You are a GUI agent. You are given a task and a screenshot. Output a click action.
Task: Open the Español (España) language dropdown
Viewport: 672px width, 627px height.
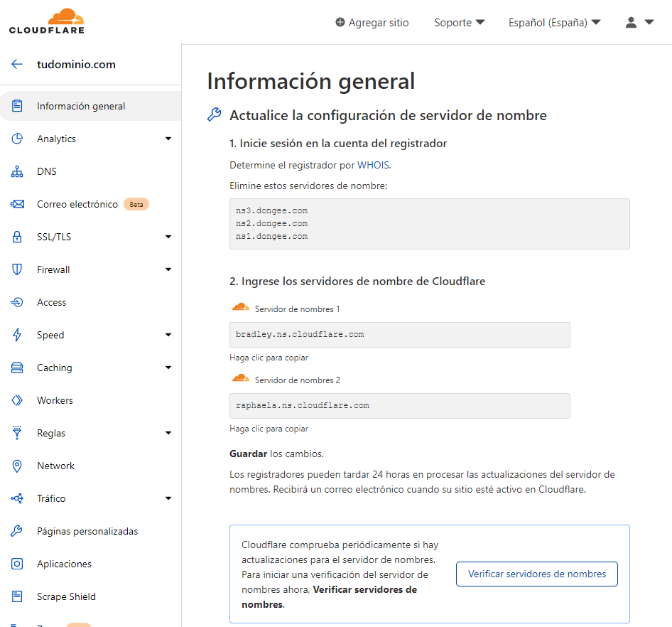click(555, 22)
